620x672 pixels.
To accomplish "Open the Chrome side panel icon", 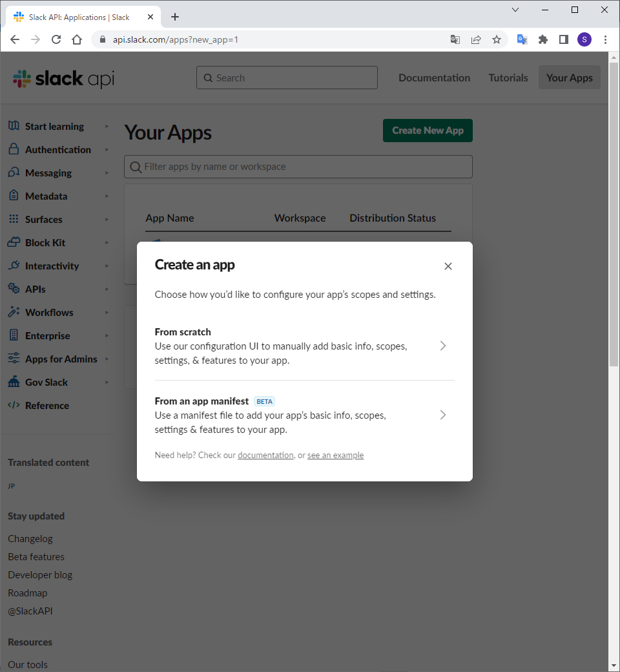I will point(564,39).
